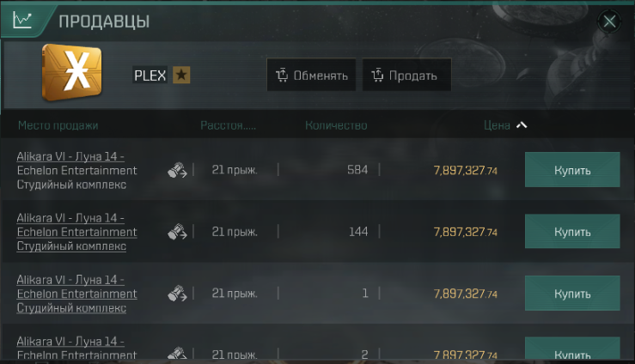Toggle Цена sort order arrow

click(x=522, y=125)
